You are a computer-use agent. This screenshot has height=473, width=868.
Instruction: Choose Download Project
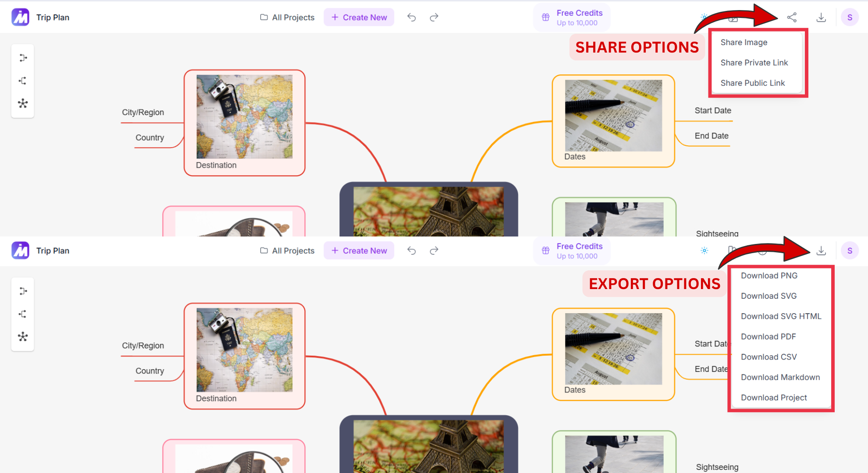click(774, 398)
